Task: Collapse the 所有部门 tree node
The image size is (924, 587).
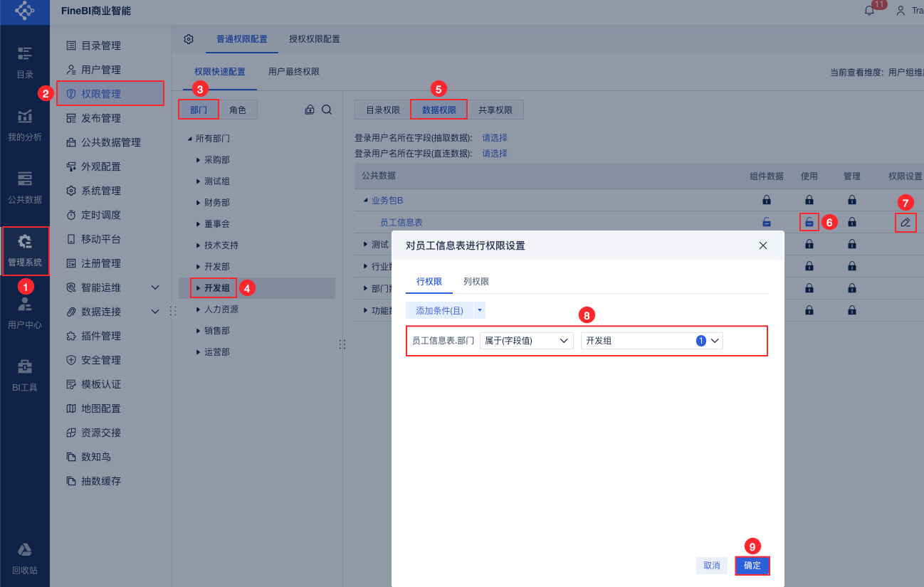Action: [189, 139]
